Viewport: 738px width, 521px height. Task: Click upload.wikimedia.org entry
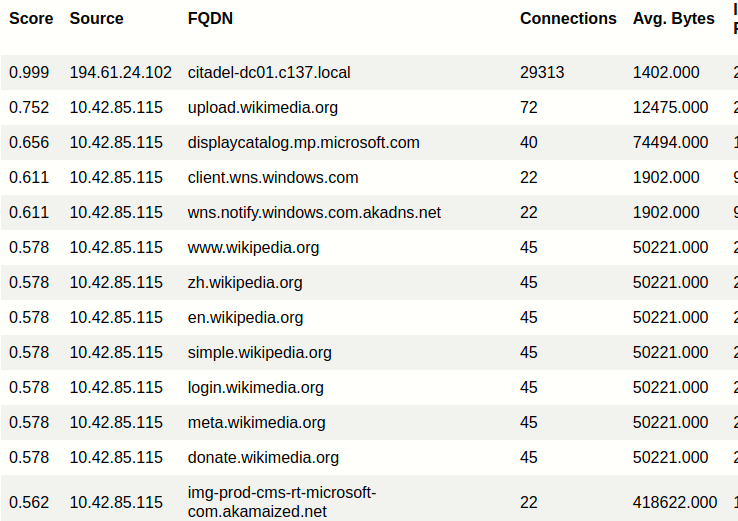pyautogui.click(x=263, y=107)
